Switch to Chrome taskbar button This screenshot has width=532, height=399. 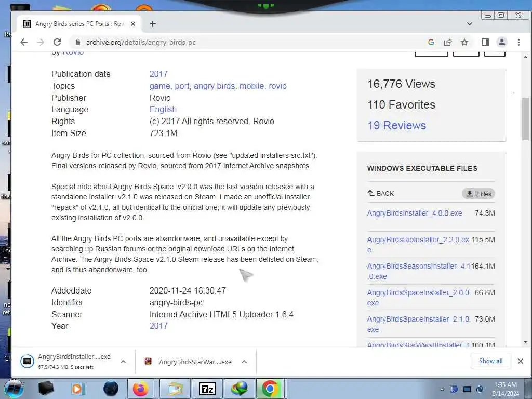(x=270, y=389)
